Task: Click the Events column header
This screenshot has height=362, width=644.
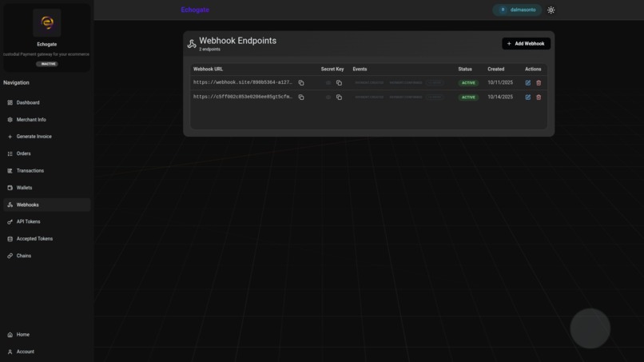Action: click(x=360, y=69)
